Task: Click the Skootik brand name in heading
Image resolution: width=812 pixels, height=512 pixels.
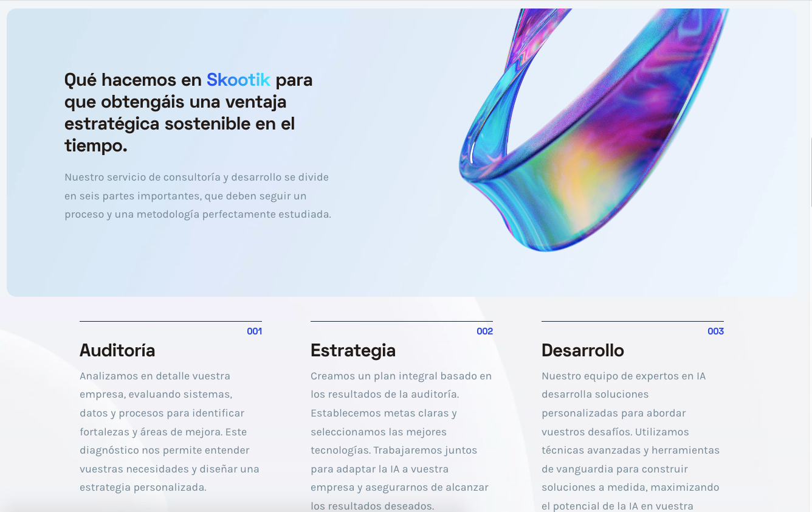Action: (238, 80)
